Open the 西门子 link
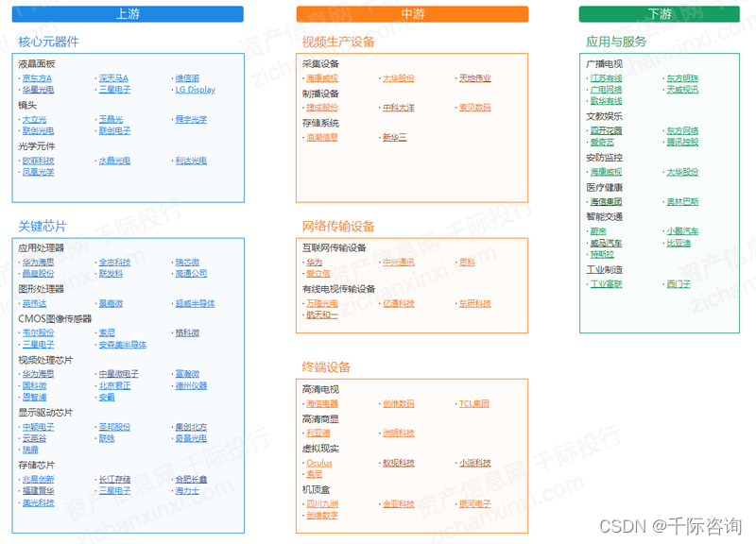This screenshot has width=756, height=544. coord(679,285)
